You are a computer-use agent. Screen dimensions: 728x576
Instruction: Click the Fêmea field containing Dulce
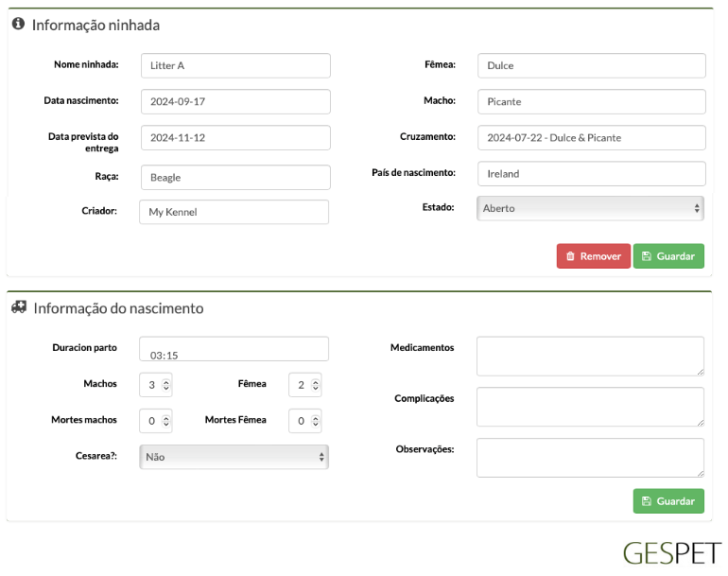pyautogui.click(x=592, y=65)
